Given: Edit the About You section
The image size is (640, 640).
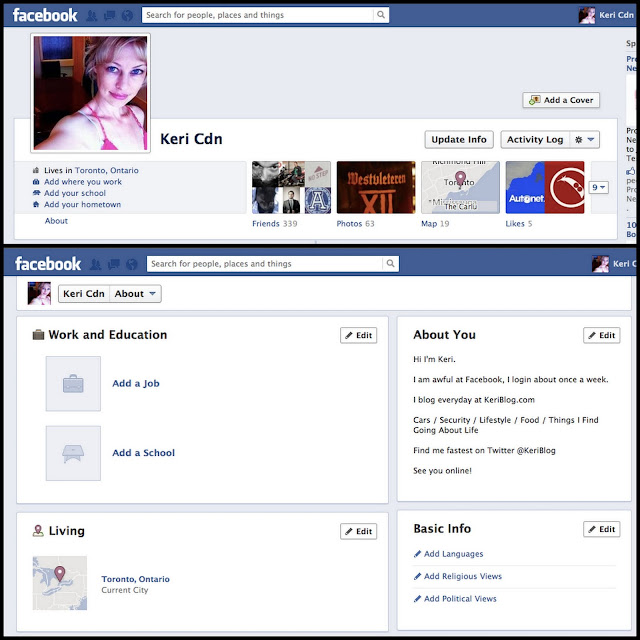Looking at the screenshot, I should (602, 336).
